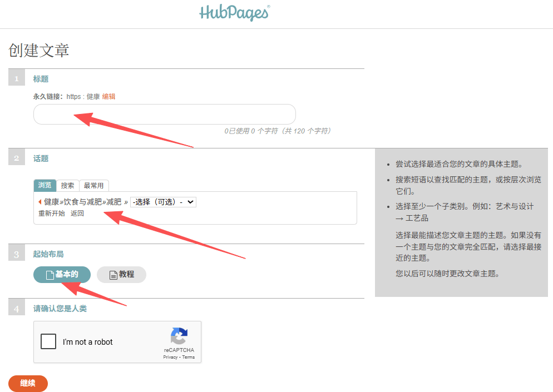Click the 重新开始 link
Screen dimensions: 553x392
coord(51,213)
